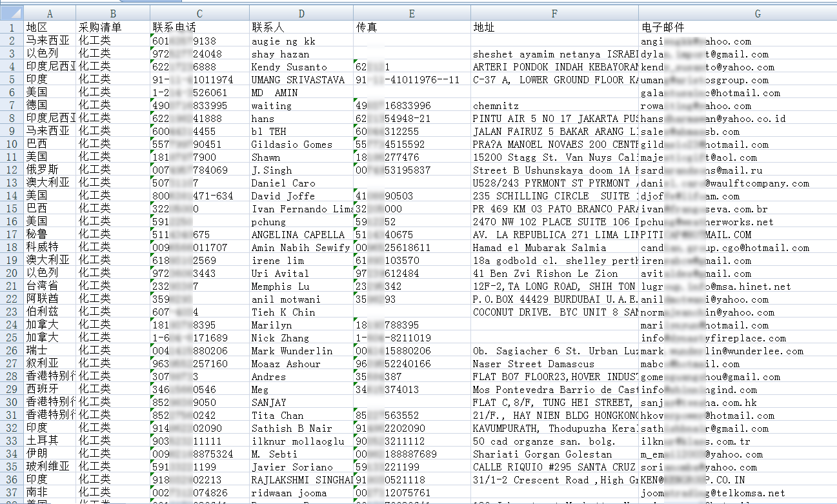Select the column A header
Screen dimensions: 837x504
click(x=50, y=14)
